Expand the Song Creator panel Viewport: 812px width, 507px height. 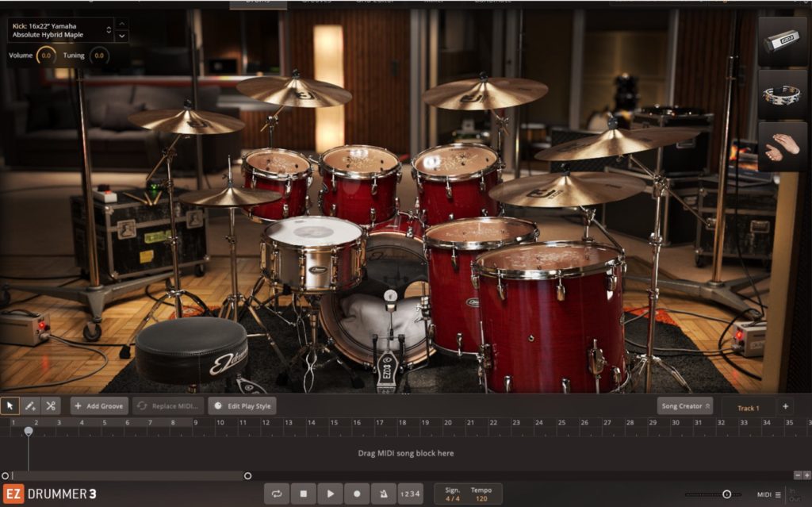point(685,406)
